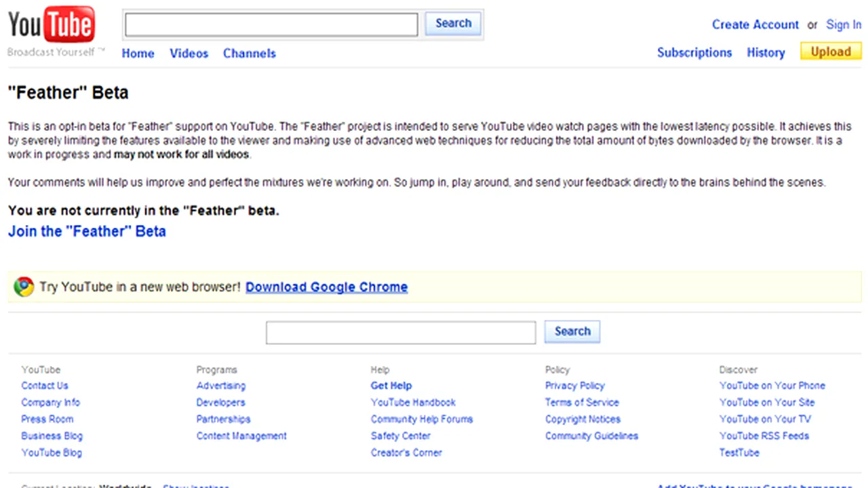Open Press Room footer link
This screenshot has width=868, height=488.
(47, 420)
